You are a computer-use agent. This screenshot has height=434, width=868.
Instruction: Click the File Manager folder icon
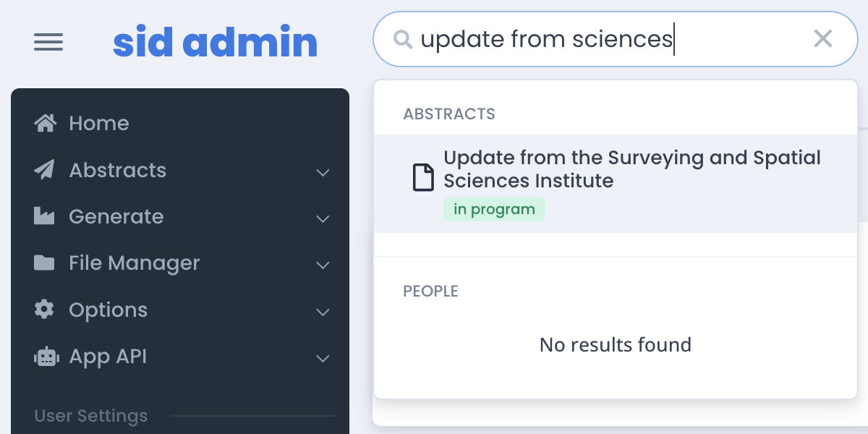click(44, 263)
